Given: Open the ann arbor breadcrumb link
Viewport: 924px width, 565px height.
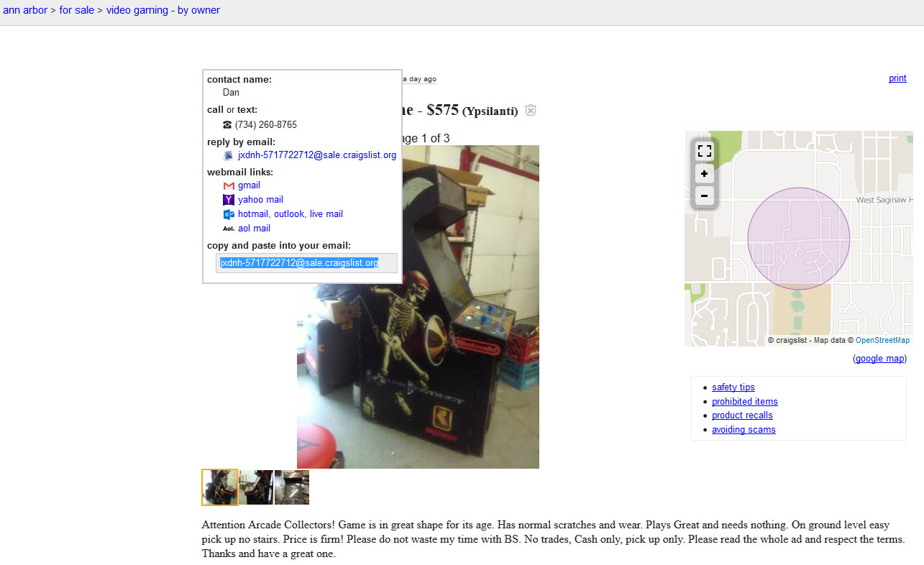Looking at the screenshot, I should click(x=25, y=10).
